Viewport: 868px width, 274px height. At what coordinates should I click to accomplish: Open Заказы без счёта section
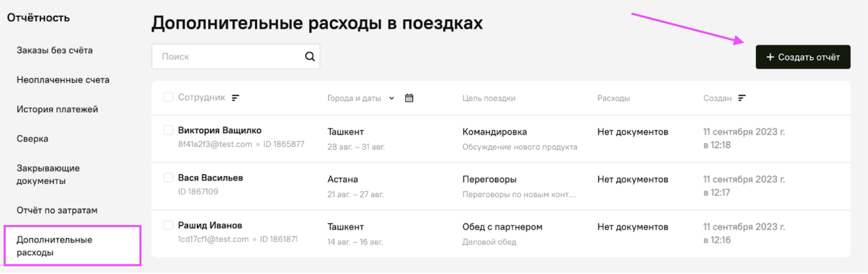(x=55, y=50)
